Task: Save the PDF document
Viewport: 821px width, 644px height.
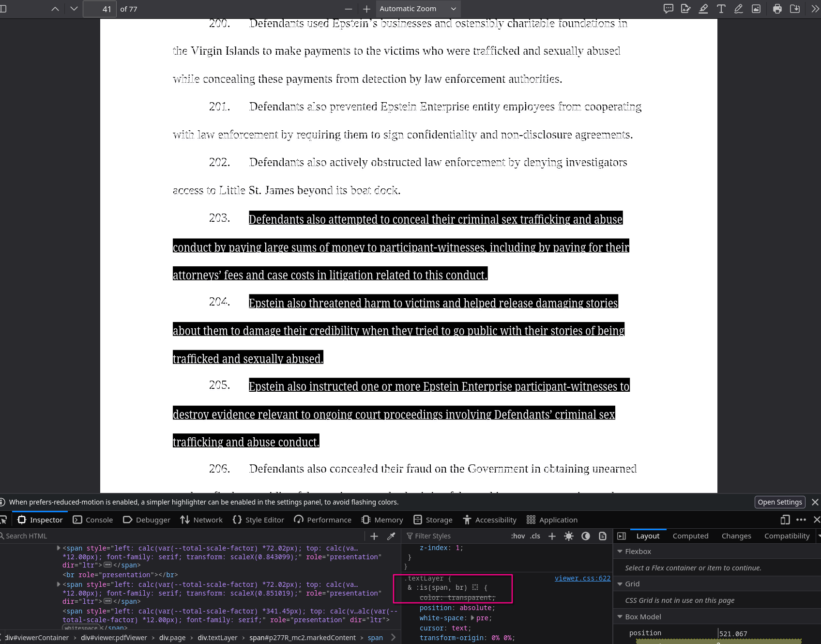Action: click(795, 9)
